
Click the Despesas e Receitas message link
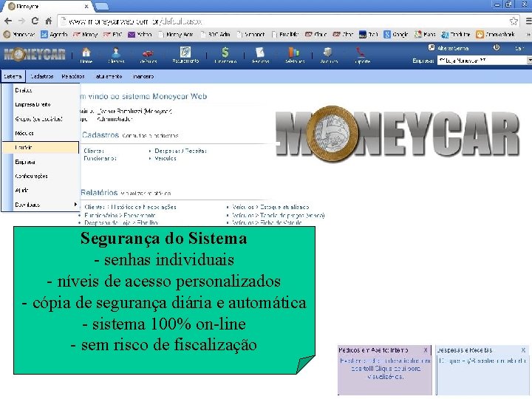482,361
